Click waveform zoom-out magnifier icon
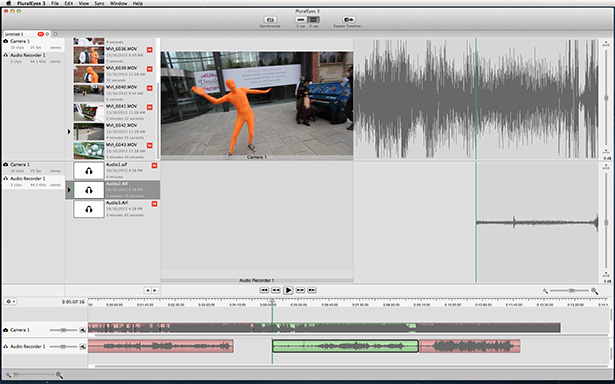615x384 pixels. point(545,291)
